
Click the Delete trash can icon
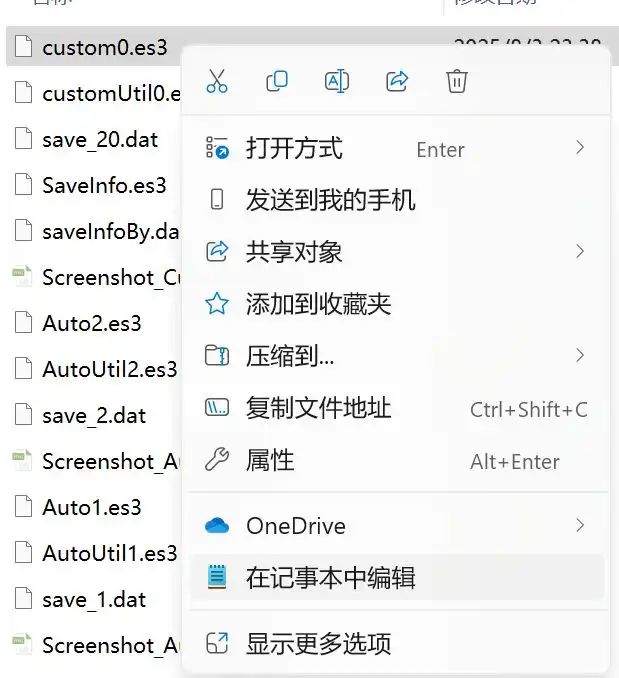pos(457,82)
